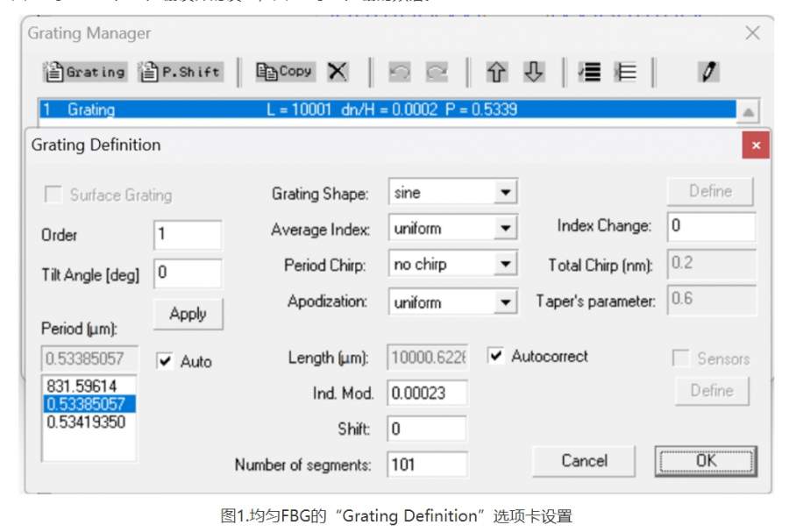789x532 pixels.
Task: Click the redo arrow icon
Action: [437, 72]
